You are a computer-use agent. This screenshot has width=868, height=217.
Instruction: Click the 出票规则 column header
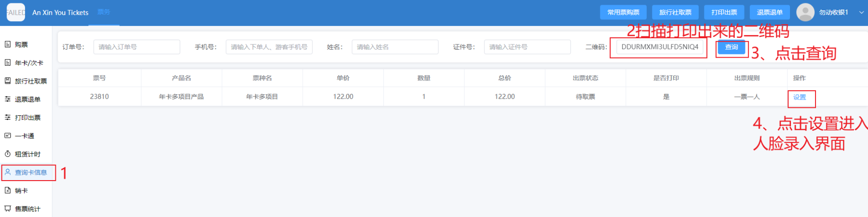pos(747,78)
